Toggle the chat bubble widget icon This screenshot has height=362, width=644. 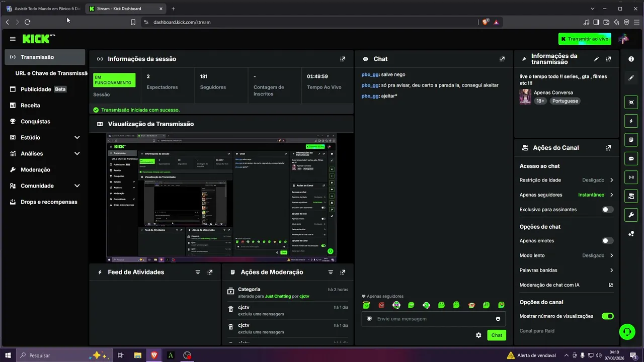pos(631,159)
